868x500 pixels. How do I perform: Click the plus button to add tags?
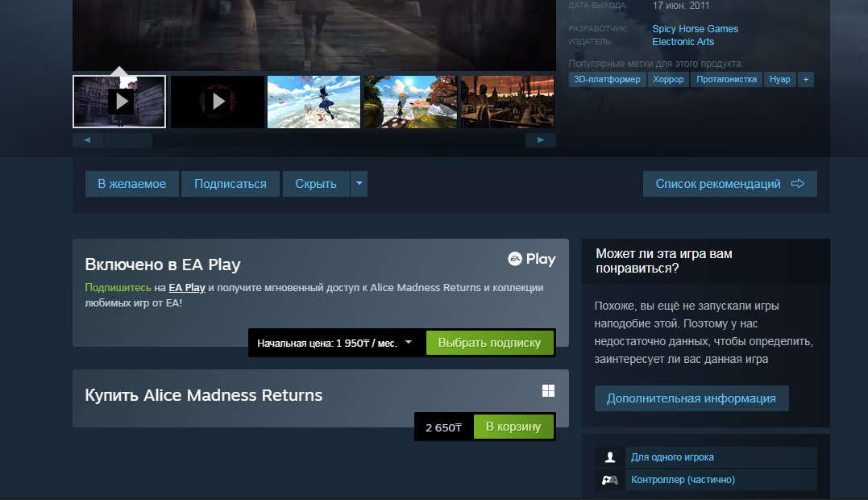805,79
